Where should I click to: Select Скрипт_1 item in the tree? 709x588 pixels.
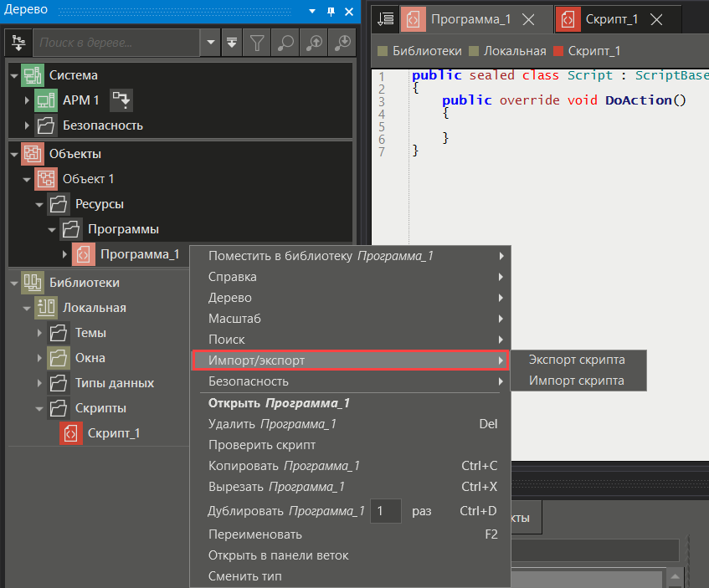114,433
